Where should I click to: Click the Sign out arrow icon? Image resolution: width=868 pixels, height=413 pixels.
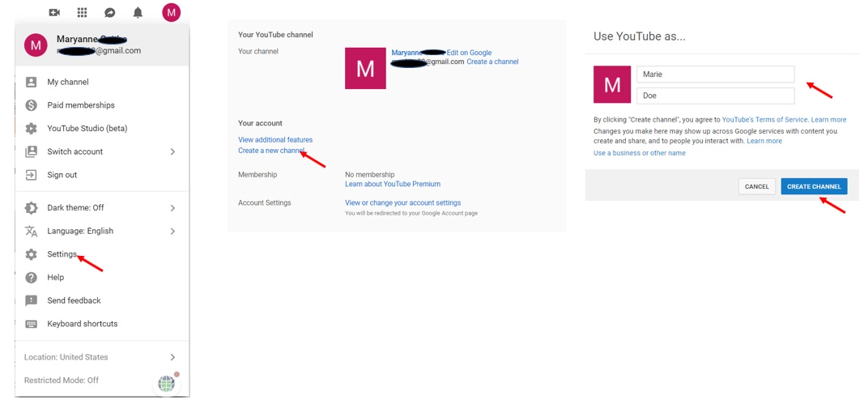tap(31, 175)
